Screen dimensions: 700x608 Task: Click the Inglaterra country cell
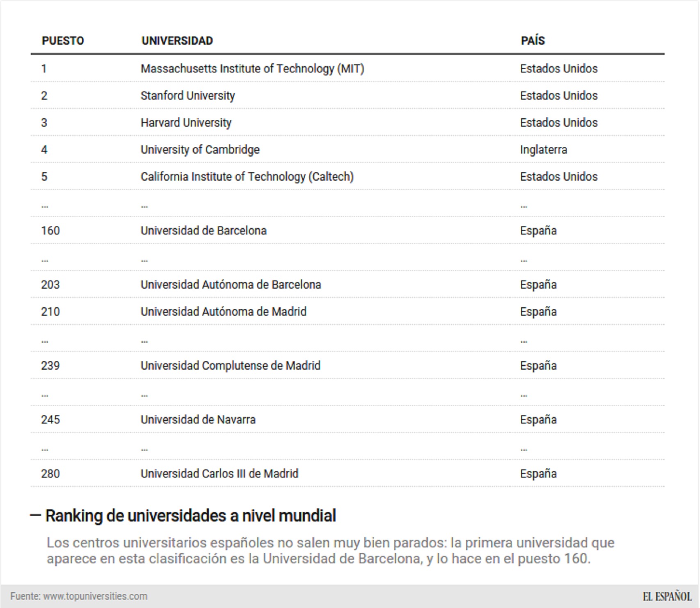pos(543,150)
